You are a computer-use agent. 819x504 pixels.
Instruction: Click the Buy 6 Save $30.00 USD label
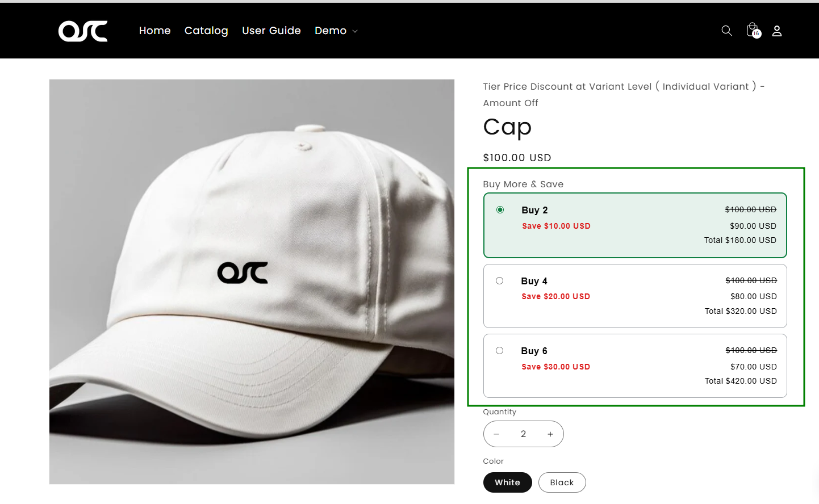click(555, 367)
